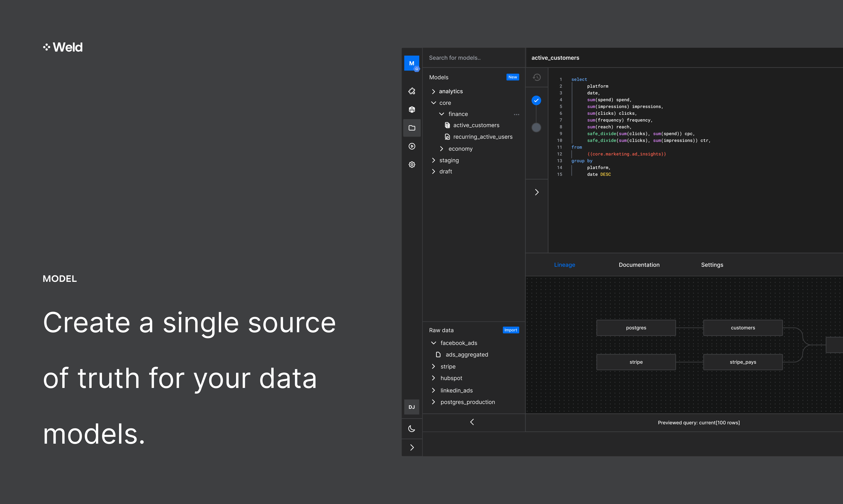Click the DESC keyword on line 15
The height and width of the screenshot is (504, 843).
pos(605,175)
